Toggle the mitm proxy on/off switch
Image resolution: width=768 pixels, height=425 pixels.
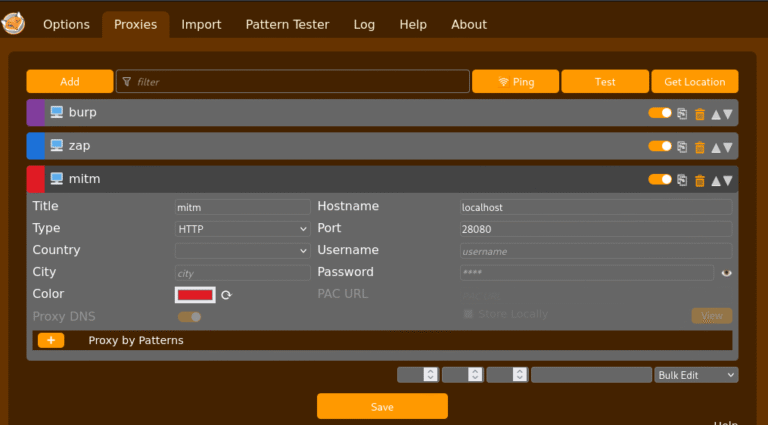pyautogui.click(x=660, y=179)
